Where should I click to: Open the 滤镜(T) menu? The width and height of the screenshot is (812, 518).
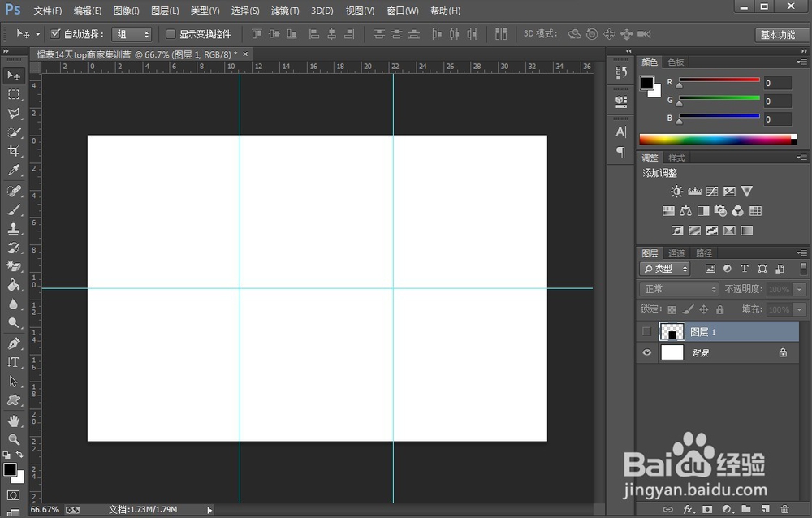pyautogui.click(x=285, y=11)
